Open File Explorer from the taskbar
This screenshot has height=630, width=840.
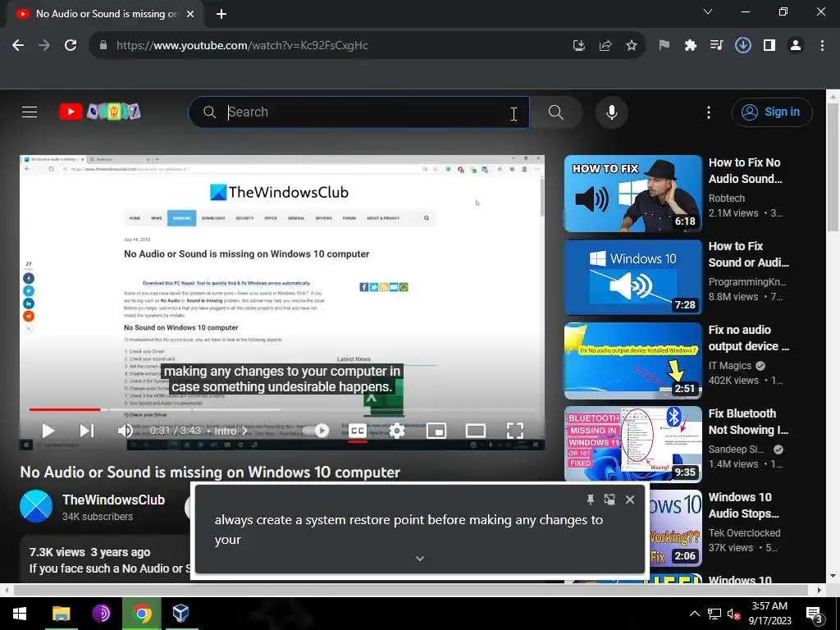tap(61, 614)
